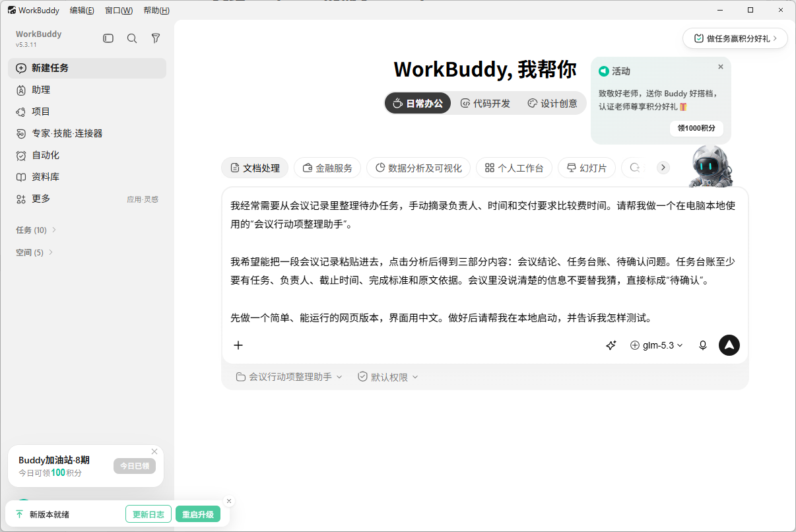Viewport: 796px width, 532px height.
Task: Open the 帮助(H) menu
Action: pyautogui.click(x=156, y=10)
